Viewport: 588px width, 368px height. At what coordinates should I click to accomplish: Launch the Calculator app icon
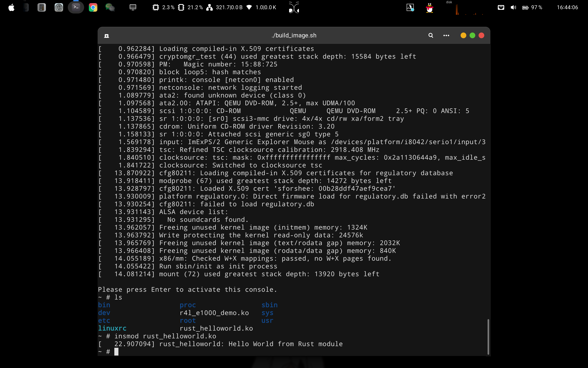pos(42,8)
